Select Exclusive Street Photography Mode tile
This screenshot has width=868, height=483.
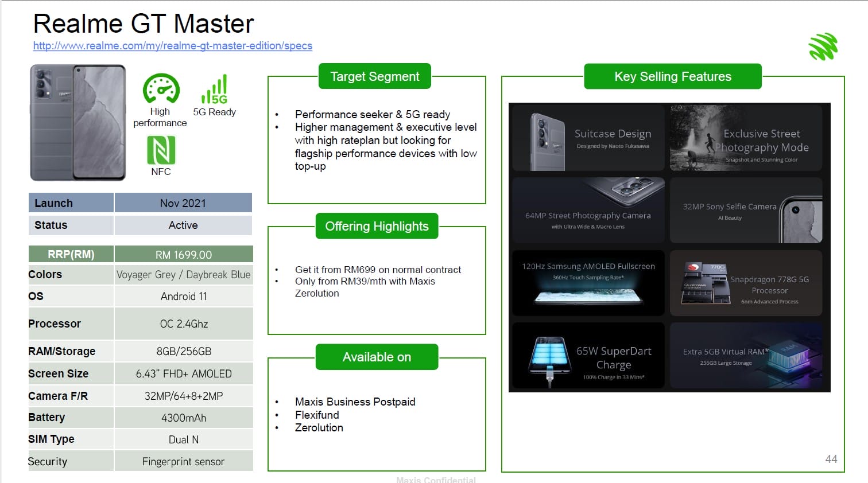[746, 138]
